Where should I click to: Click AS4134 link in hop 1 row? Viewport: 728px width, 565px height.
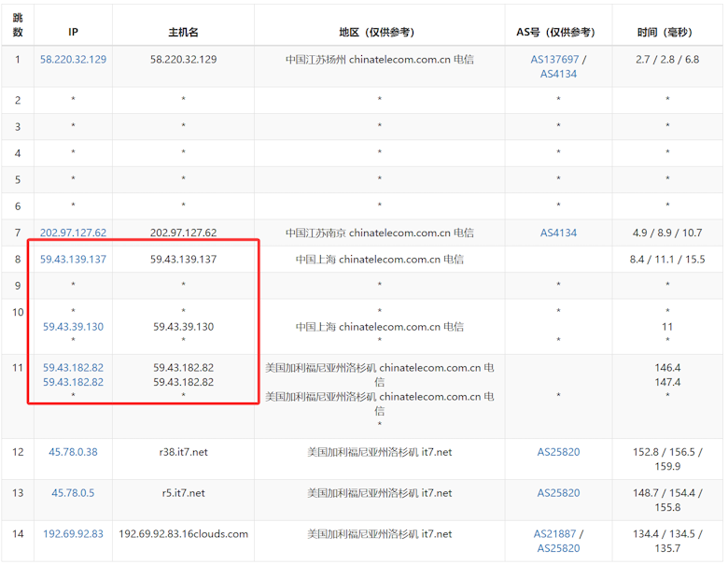[558, 74]
